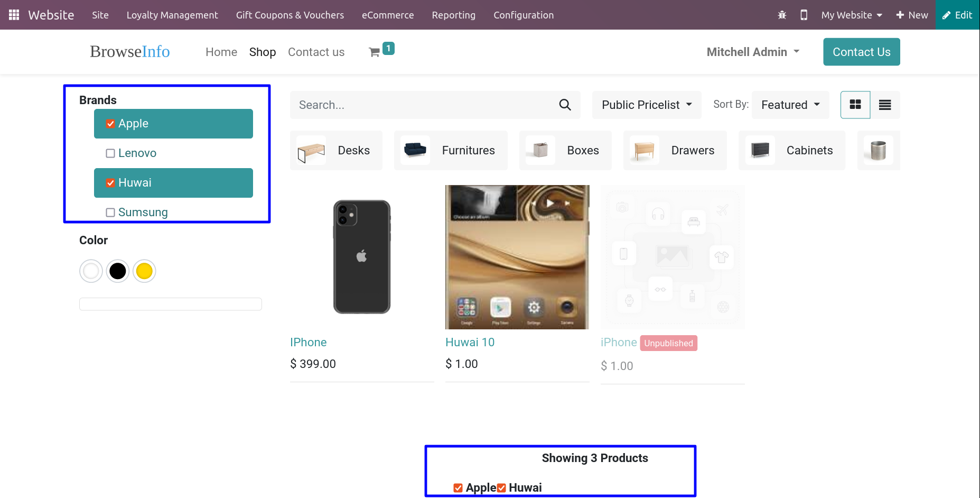Select the white color swatch
This screenshot has height=498, width=980.
[91, 271]
